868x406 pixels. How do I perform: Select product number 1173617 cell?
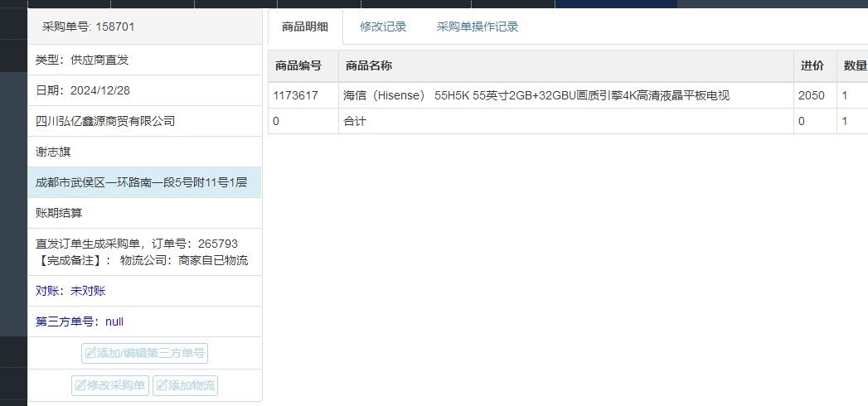(x=303, y=95)
